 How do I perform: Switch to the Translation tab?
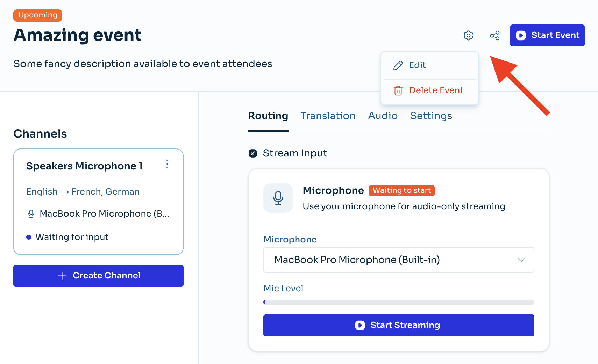pos(328,116)
